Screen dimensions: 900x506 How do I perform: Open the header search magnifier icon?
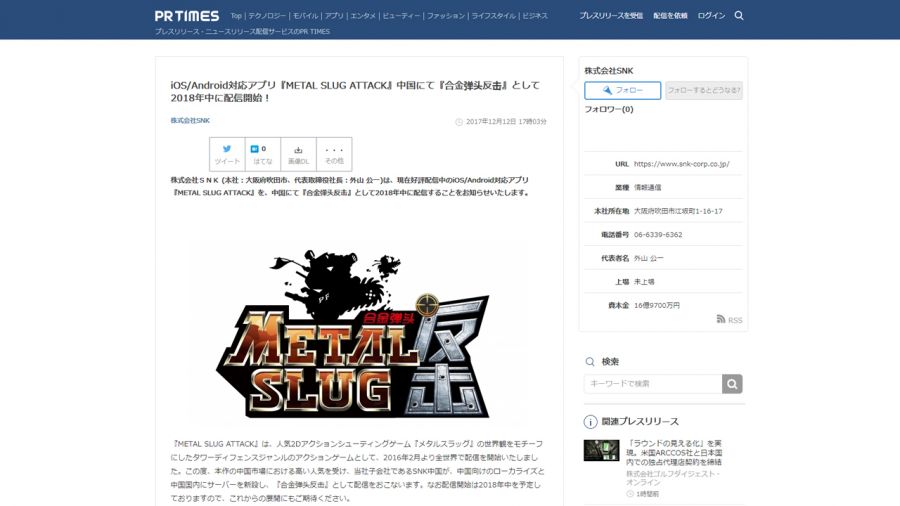tap(739, 16)
